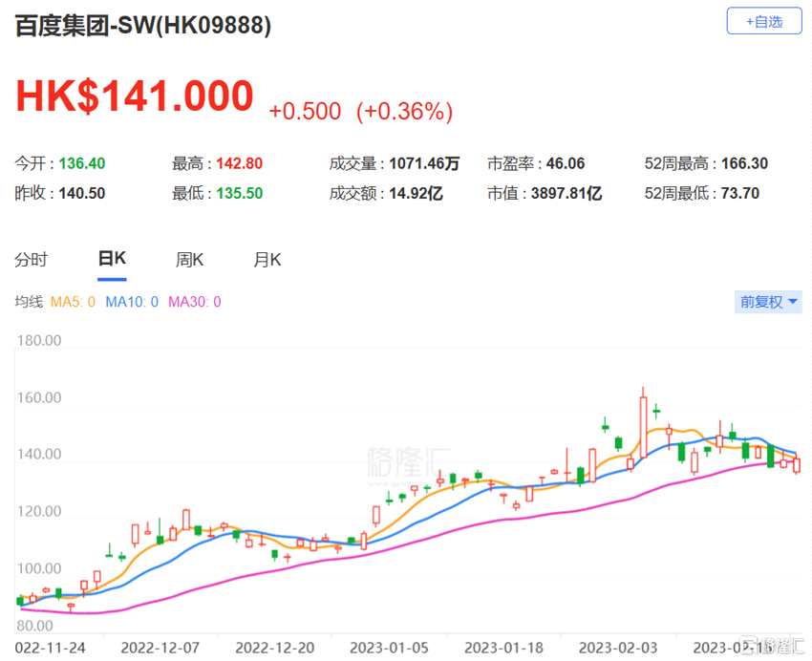Click the 140.00 y-axis label

(39, 454)
